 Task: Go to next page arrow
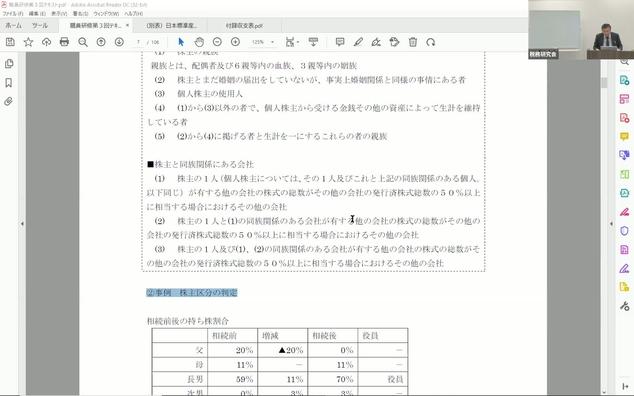119,42
